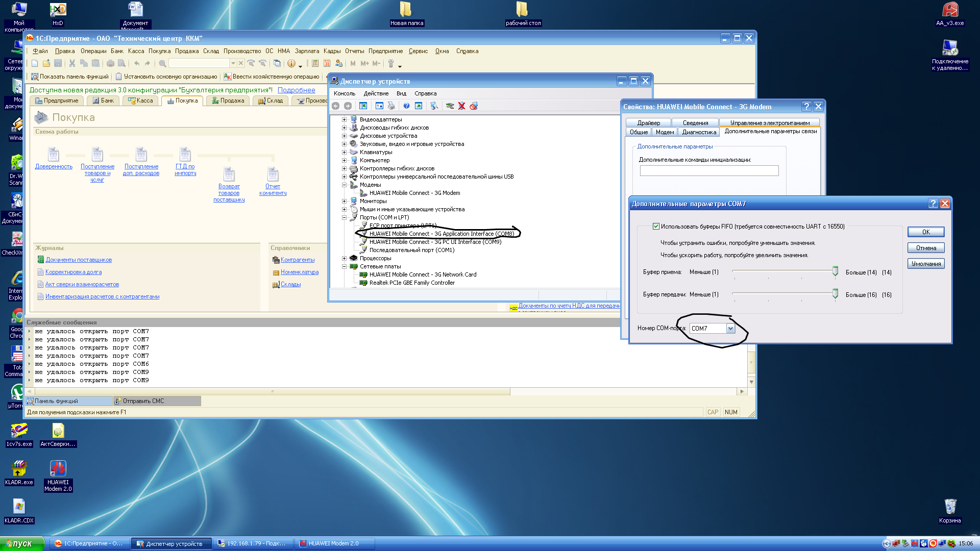
Task: Open the Файл menu in 1C
Action: coord(40,51)
